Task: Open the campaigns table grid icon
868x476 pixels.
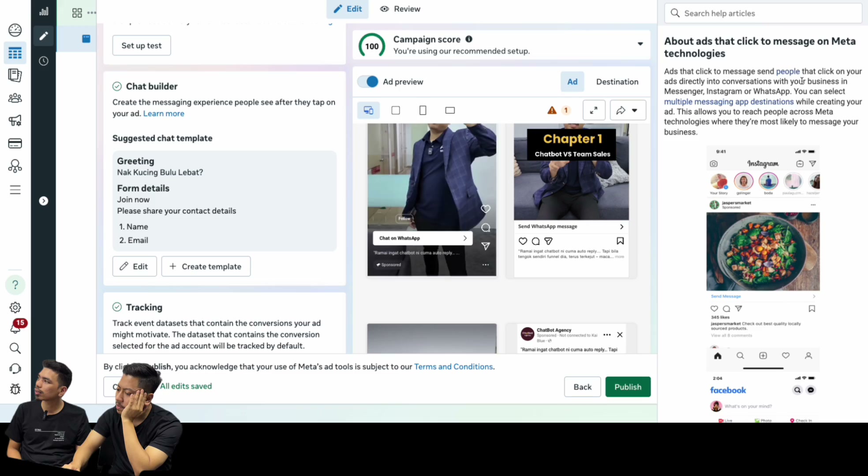Action: pyautogui.click(x=15, y=53)
